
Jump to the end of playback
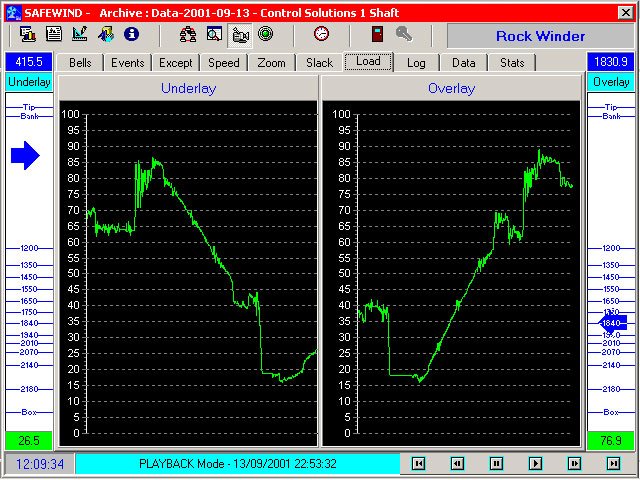coord(613,464)
